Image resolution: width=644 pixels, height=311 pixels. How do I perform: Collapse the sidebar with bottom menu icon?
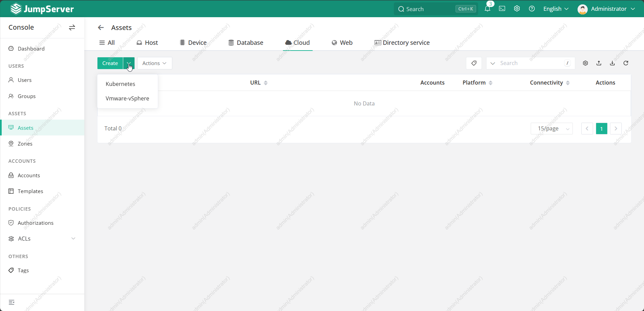click(11, 302)
